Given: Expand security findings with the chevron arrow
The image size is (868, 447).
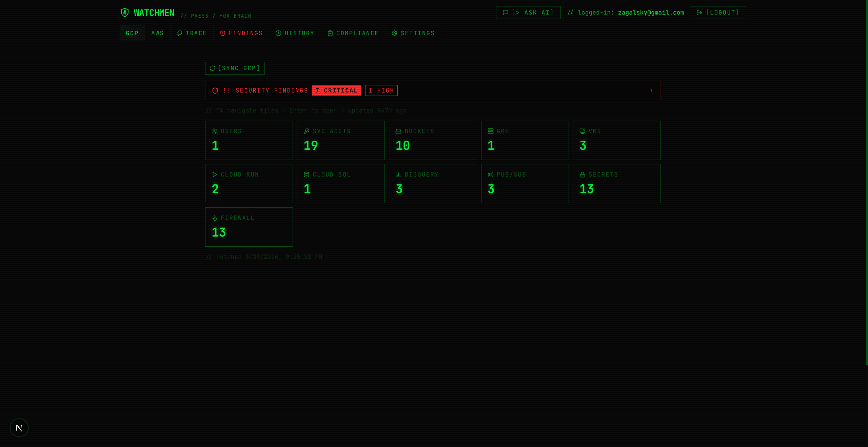Looking at the screenshot, I should pyautogui.click(x=651, y=90).
